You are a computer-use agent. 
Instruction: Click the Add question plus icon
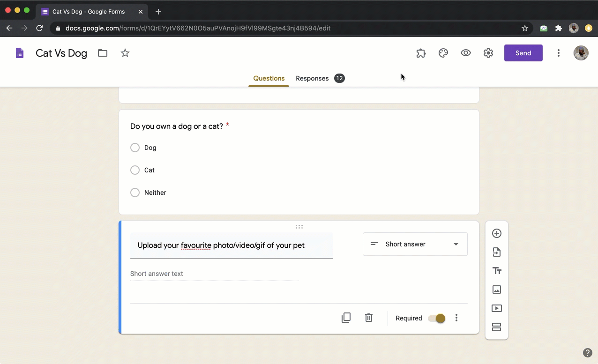tap(497, 233)
